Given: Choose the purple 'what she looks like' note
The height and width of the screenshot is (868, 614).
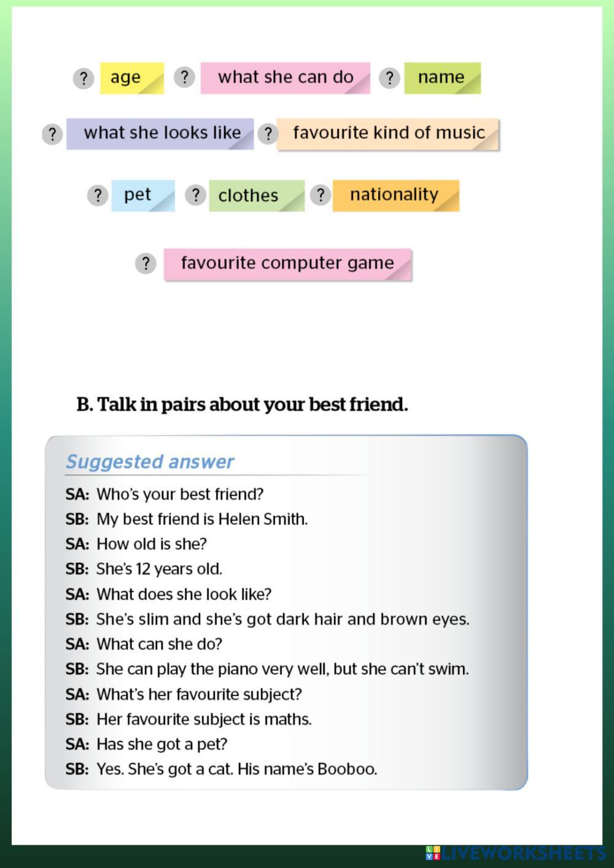Looking at the screenshot, I should [x=160, y=133].
